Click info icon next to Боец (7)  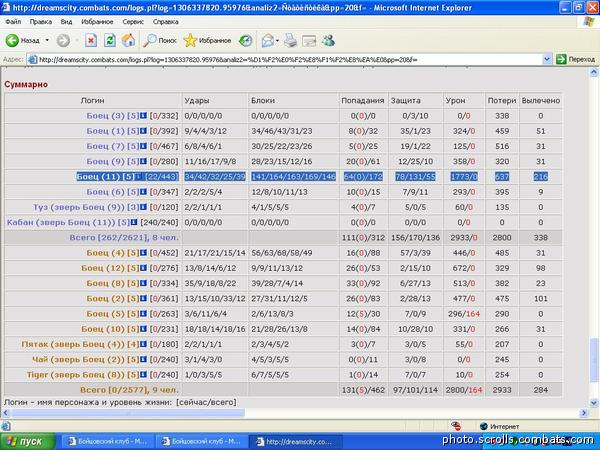tap(143, 146)
